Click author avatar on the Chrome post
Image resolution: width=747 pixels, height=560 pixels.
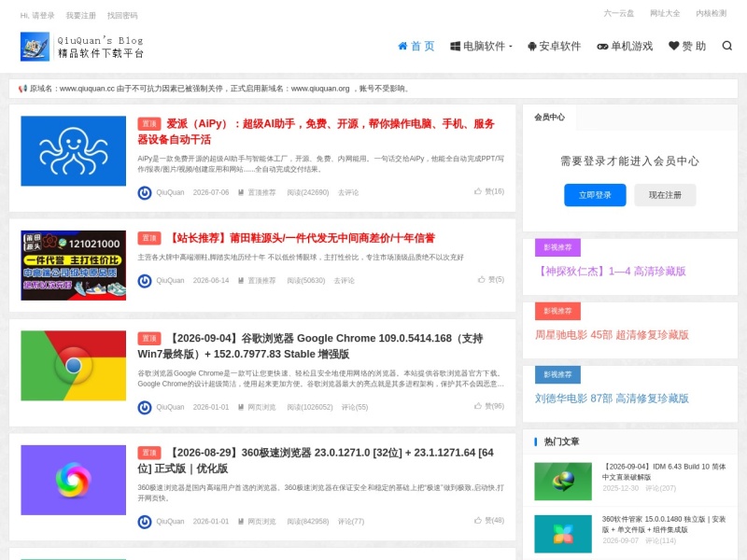[145, 408]
